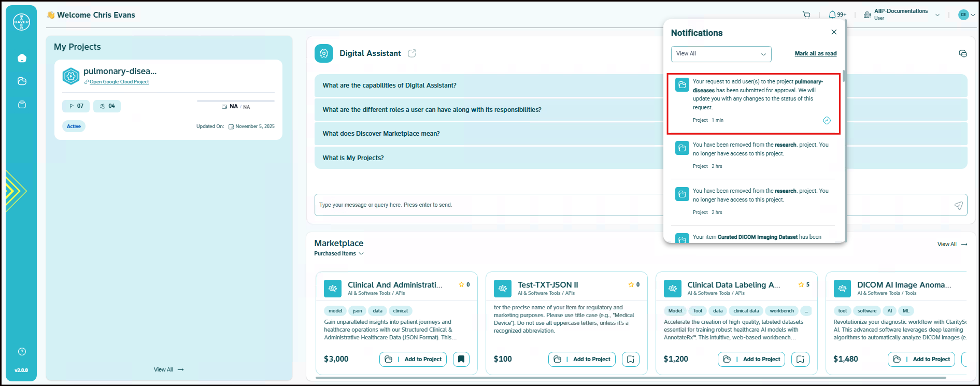Expand the View All notifications filter dropdown
980x386 pixels.
tap(721, 54)
